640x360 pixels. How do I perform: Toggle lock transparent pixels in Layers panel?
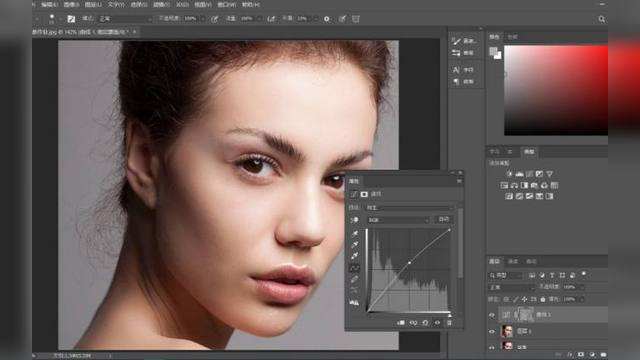[506, 299]
